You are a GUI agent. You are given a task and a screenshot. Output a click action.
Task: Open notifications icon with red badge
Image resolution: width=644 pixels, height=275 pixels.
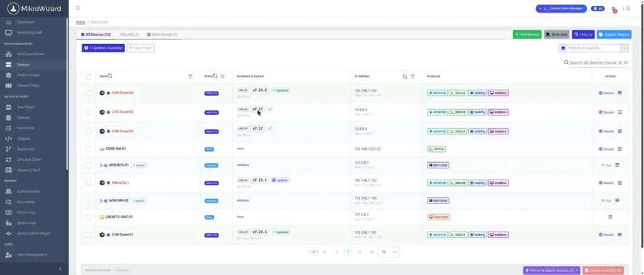pos(614,9)
